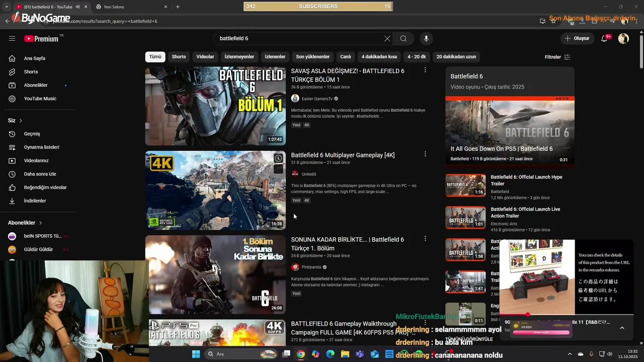Open the Filtreler filter menu

click(557, 57)
